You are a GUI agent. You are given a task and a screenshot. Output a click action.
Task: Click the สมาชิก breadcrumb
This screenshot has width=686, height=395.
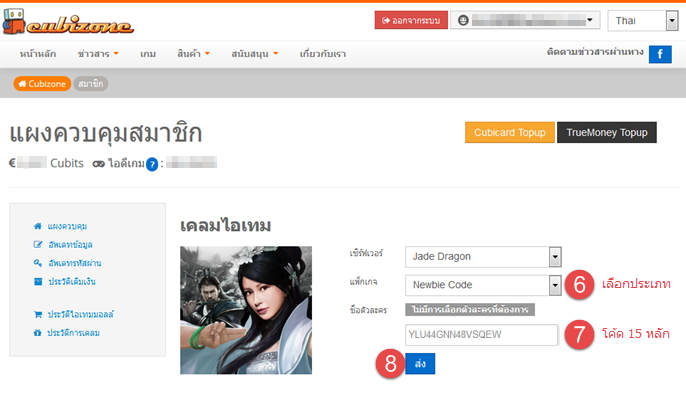[91, 84]
